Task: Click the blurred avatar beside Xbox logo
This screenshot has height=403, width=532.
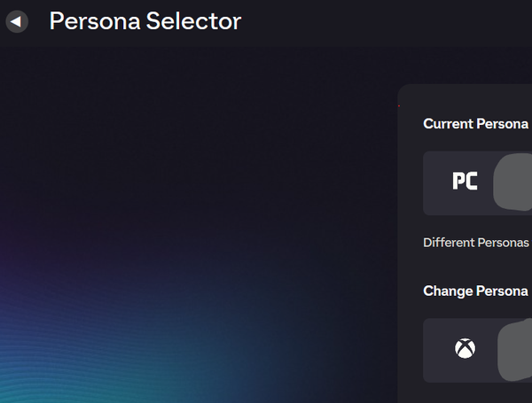Action: (516, 351)
